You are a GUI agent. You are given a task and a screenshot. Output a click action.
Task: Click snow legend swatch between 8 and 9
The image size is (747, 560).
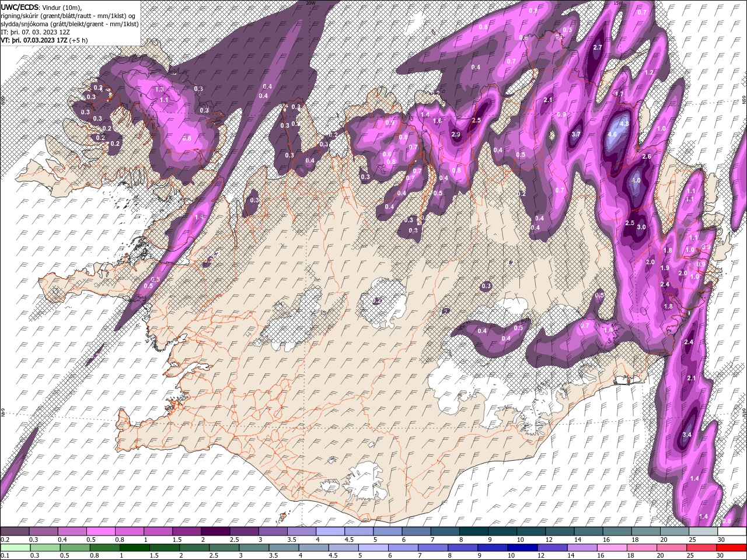(474, 531)
